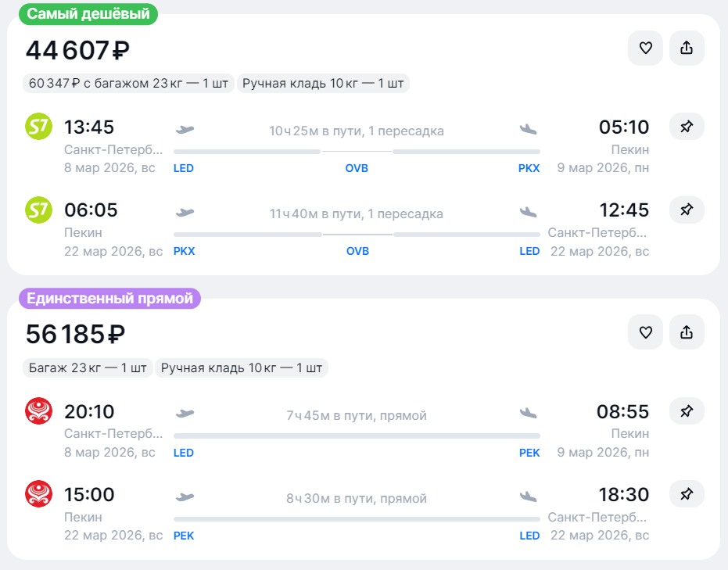Add the 44 607₽ ticket to favorites
This screenshot has width=728, height=570.
click(645, 48)
